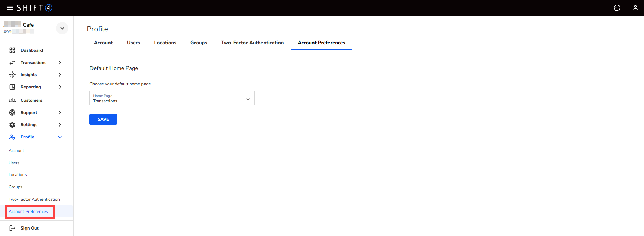This screenshot has height=236, width=644.
Task: Click the Customers people icon
Action: point(12,100)
